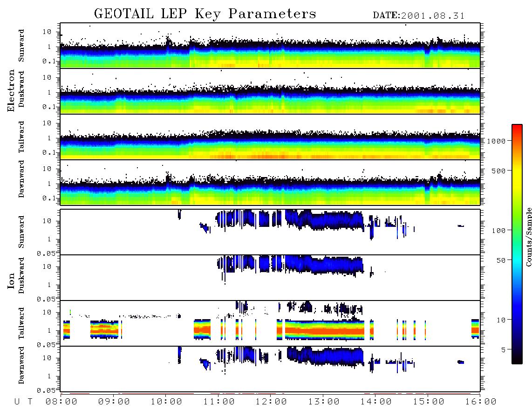Viewport: 532px width, 410px height.
Task: Click the '100' colorbar tick label
Action: [498, 231]
